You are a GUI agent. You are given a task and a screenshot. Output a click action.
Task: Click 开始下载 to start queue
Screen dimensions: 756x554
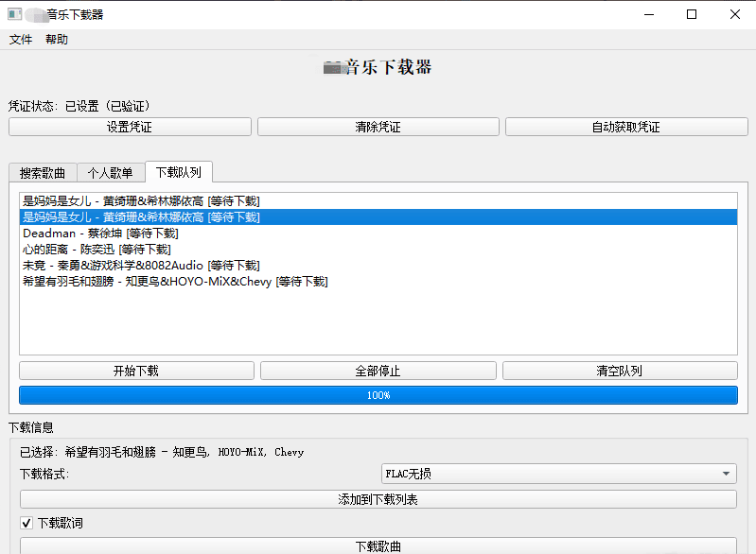[x=136, y=371]
